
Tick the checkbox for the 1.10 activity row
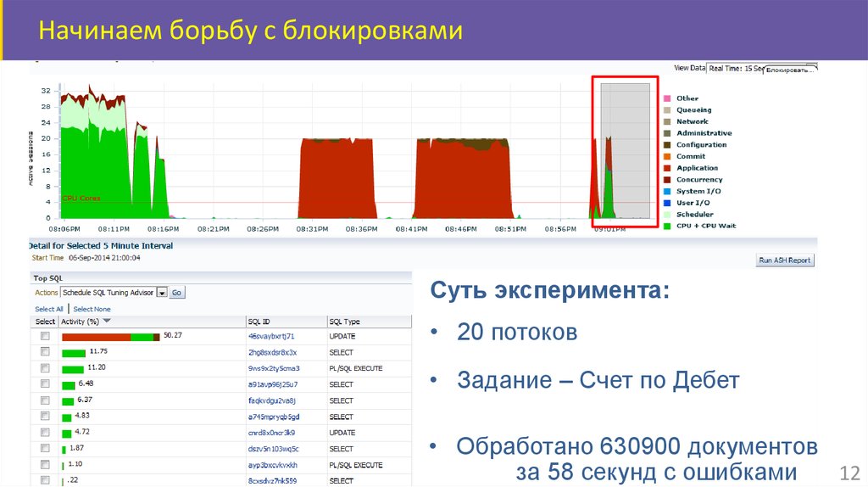[45, 464]
